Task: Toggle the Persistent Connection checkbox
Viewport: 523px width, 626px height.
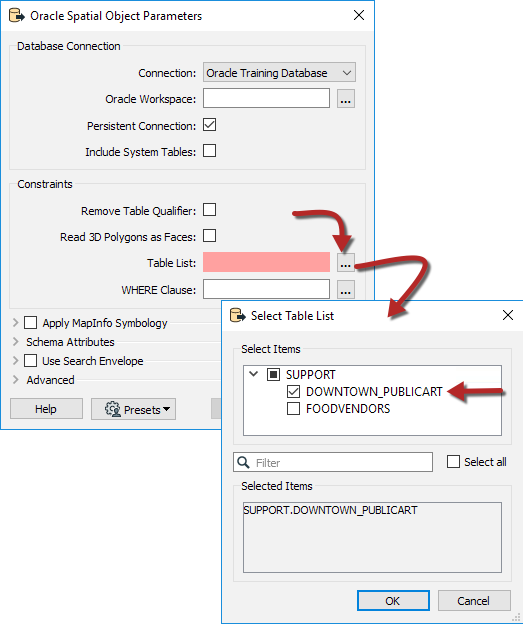Action: (x=210, y=125)
